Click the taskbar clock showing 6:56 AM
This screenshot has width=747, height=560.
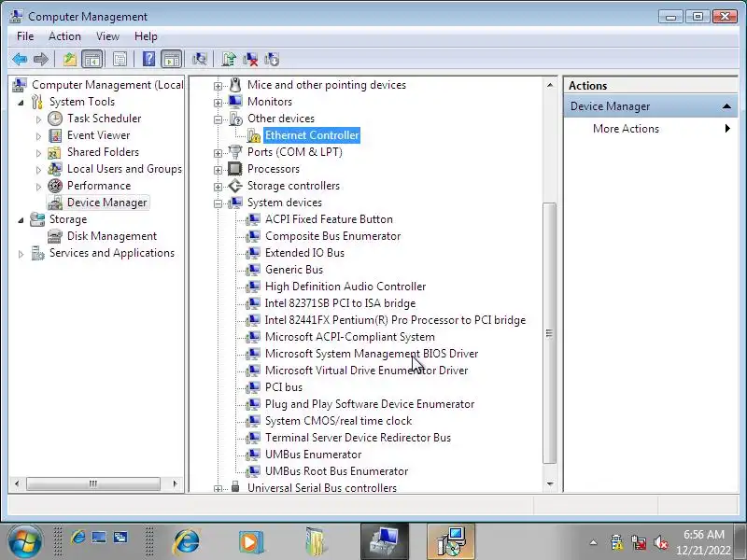(704, 542)
